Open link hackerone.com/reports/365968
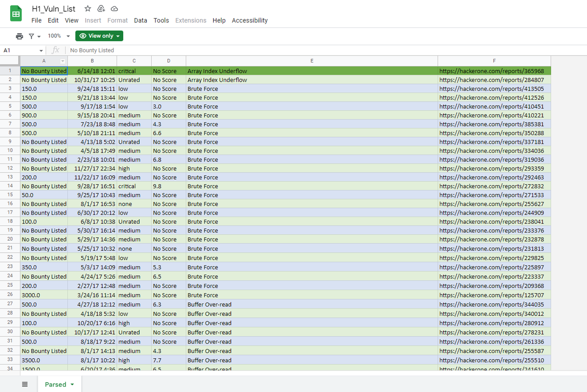 [492, 71]
